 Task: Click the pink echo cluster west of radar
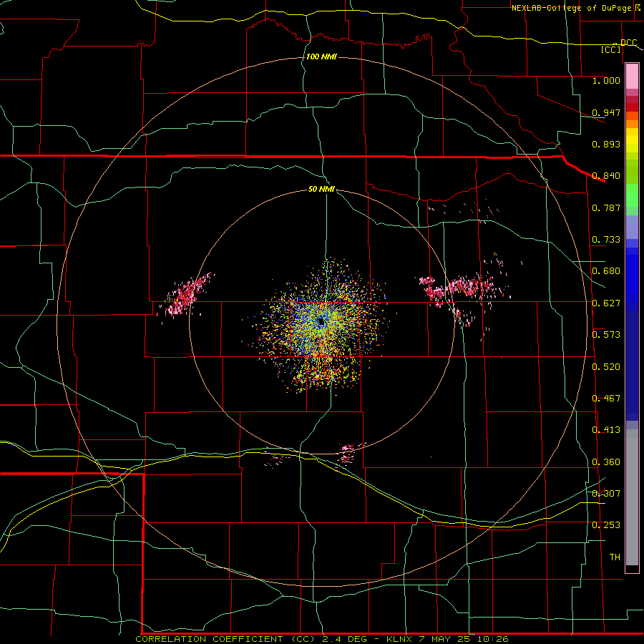185,295
